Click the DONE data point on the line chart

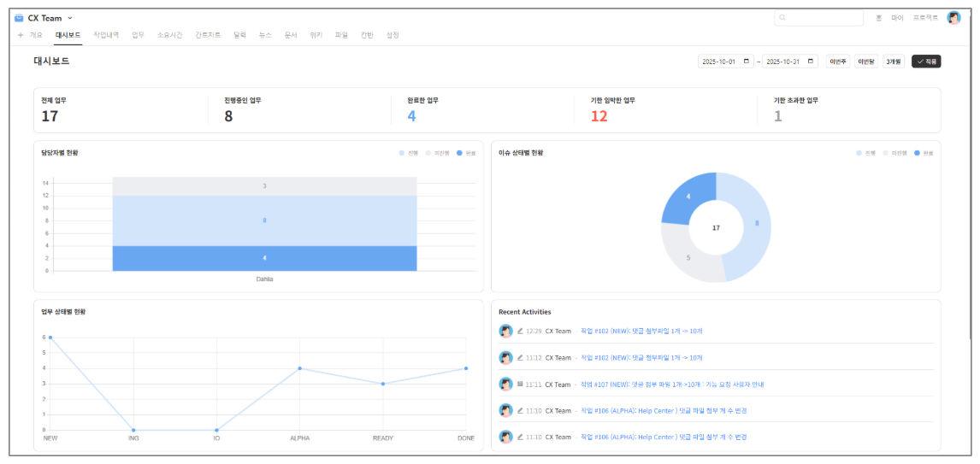coord(466,368)
